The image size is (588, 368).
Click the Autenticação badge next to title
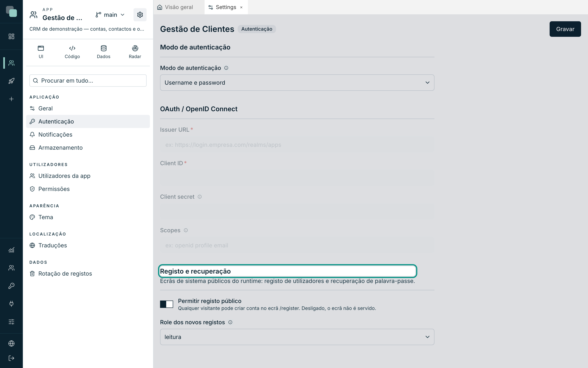pos(257,29)
